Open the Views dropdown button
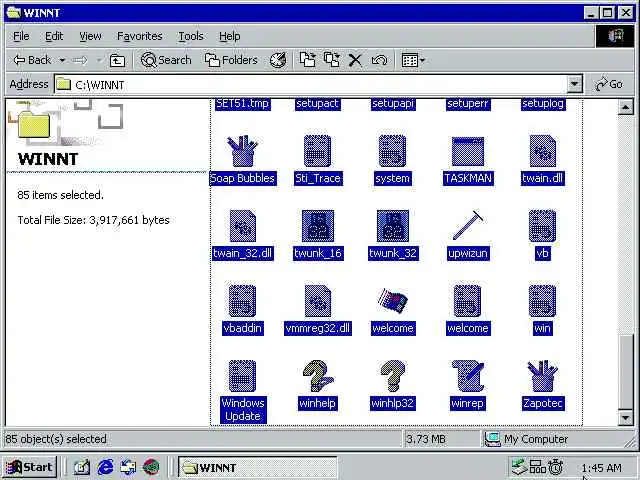The width and height of the screenshot is (640, 480). pos(413,61)
